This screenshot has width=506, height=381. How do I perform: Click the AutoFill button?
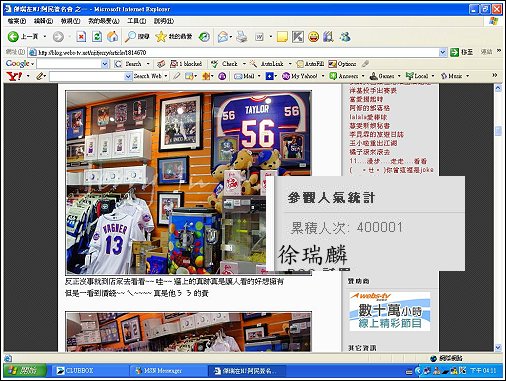(x=310, y=64)
